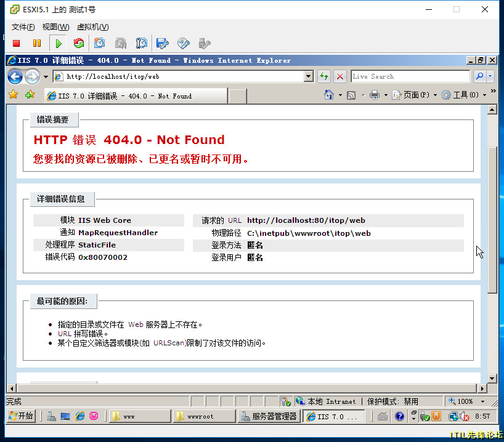Screen dimensions: 504x442
Task: Expand the print options dropdown arrow
Action: pyautogui.click(x=386, y=95)
